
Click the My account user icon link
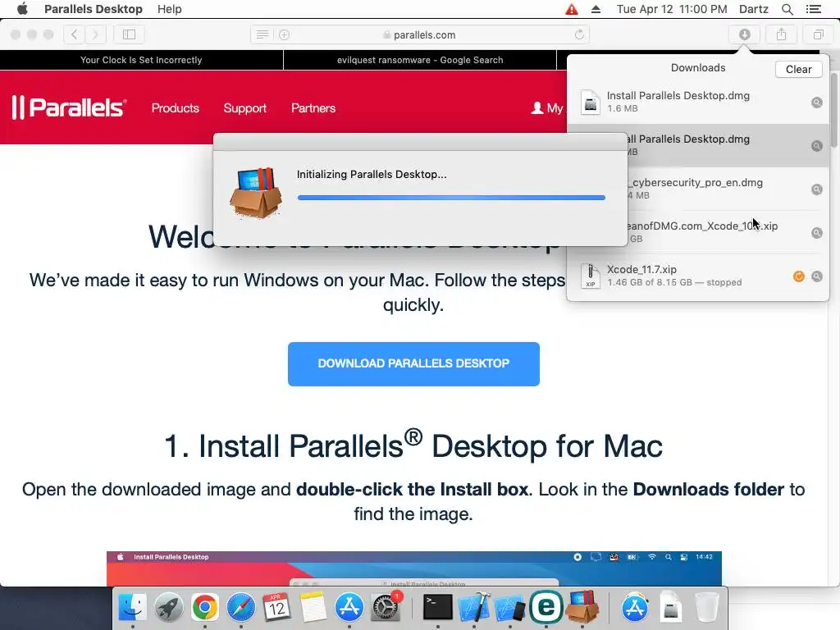[x=547, y=108]
